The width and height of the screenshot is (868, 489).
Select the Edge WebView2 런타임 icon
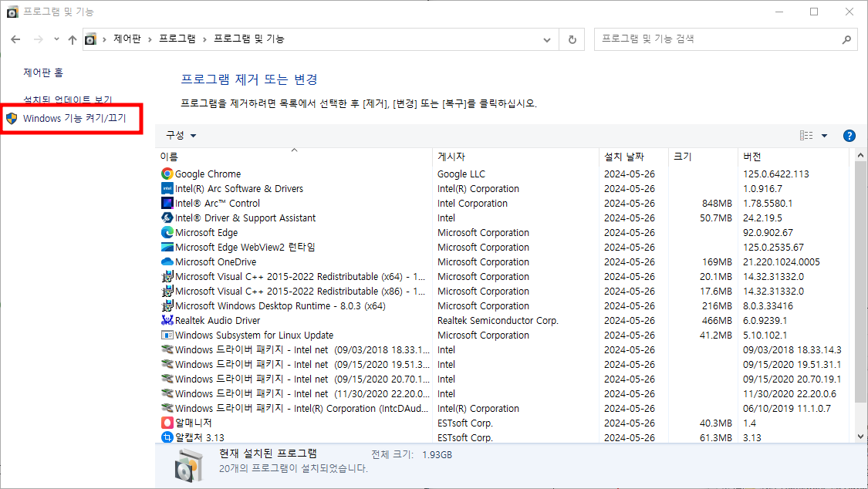167,248
